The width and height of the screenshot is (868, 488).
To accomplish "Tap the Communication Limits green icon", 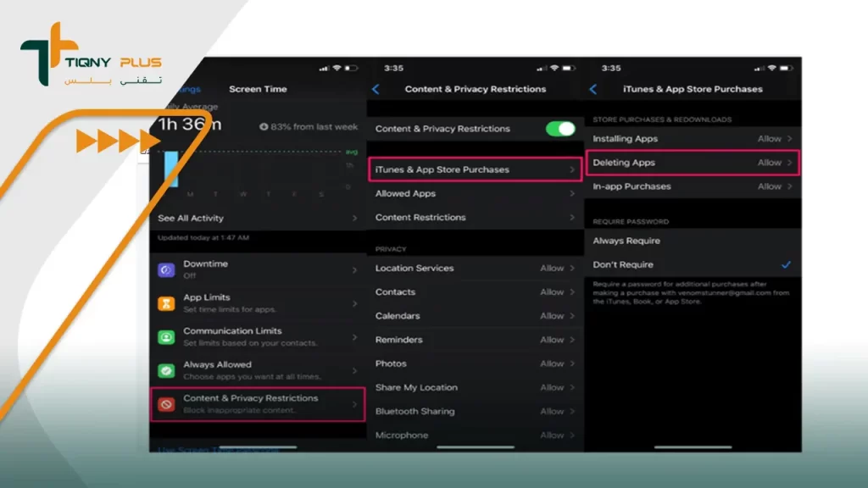I will 166,337.
